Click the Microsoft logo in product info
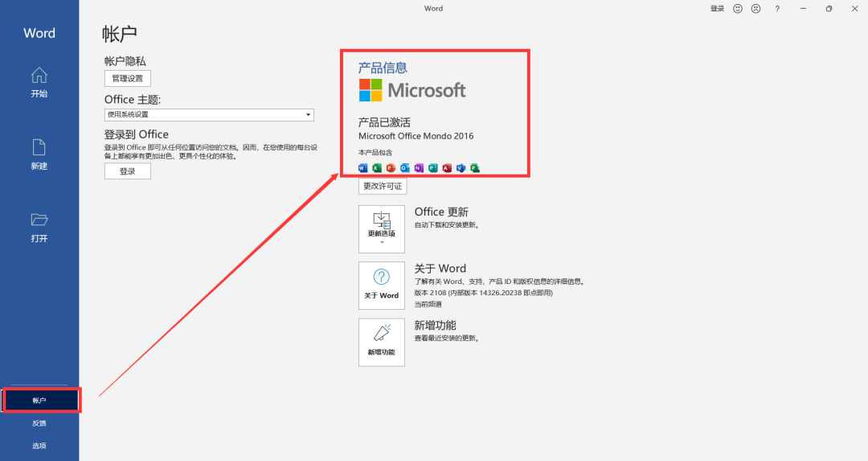 (412, 90)
